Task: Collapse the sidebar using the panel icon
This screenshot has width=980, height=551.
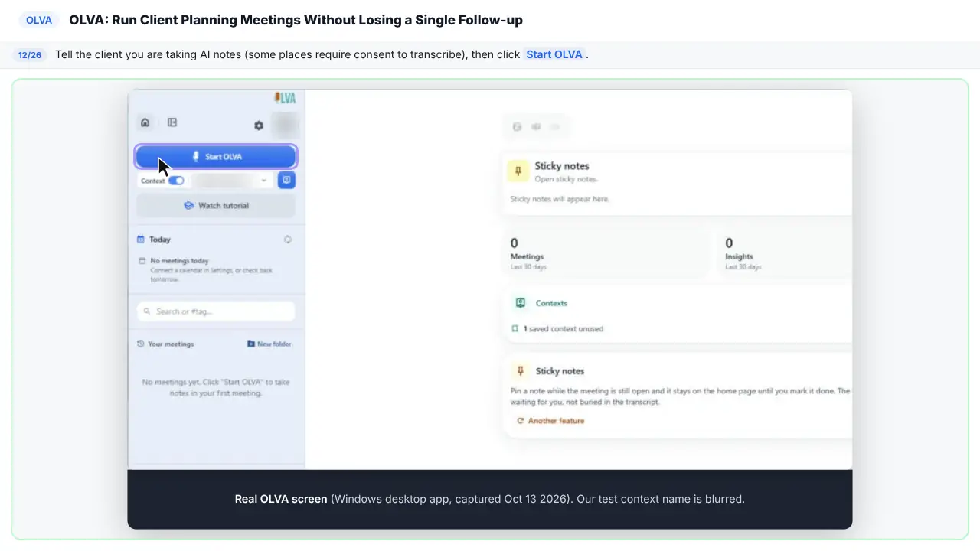Action: click(172, 122)
